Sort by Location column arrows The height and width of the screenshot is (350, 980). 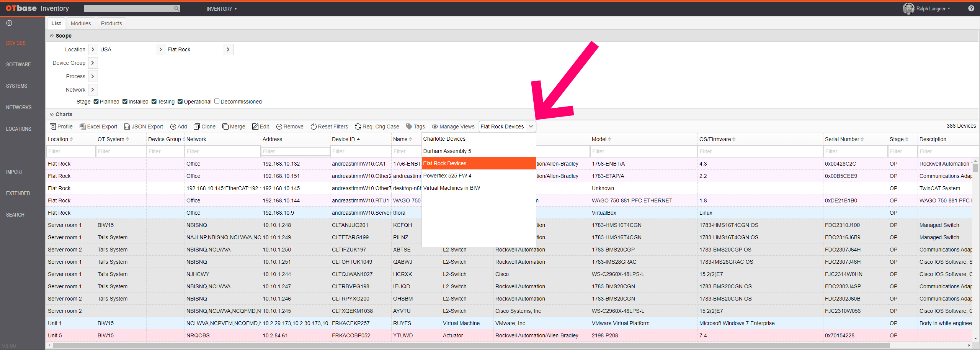(71, 139)
